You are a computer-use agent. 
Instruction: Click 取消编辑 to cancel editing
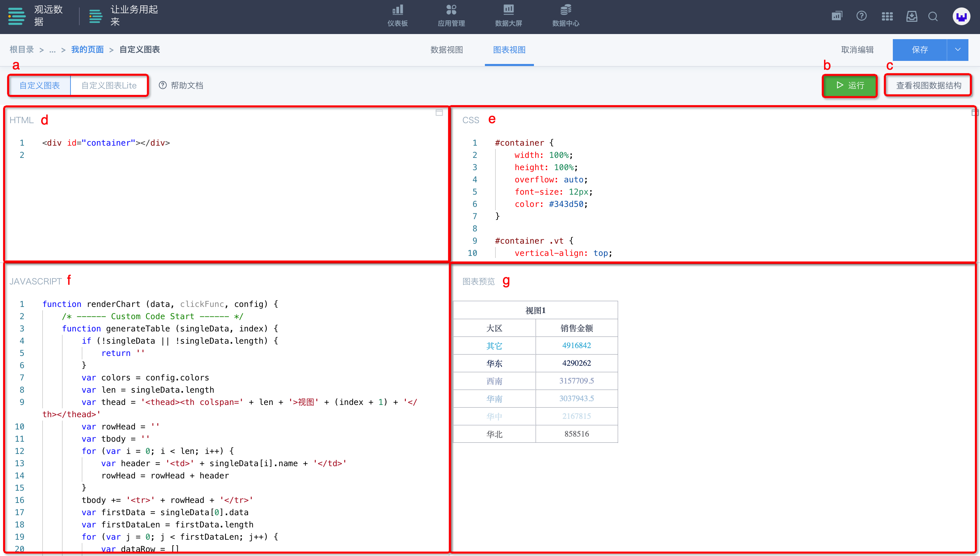[857, 50]
